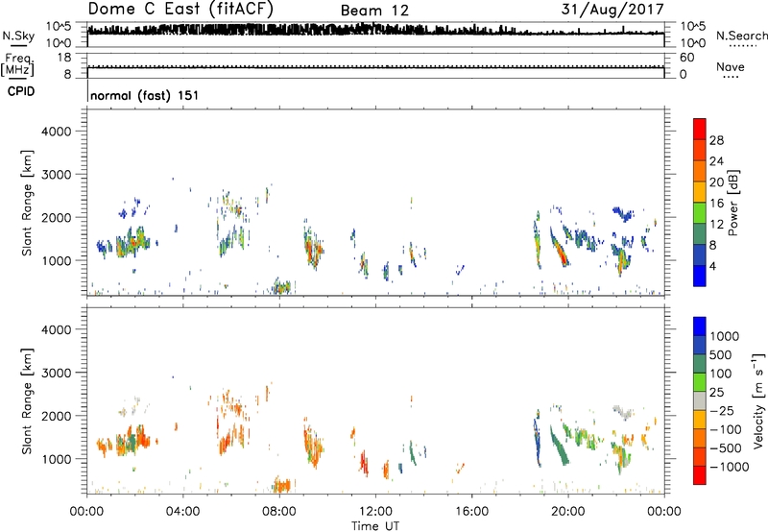Click the 'Dome C East (fitACF)' plot title
The width and height of the screenshot is (768, 532).
180,10
